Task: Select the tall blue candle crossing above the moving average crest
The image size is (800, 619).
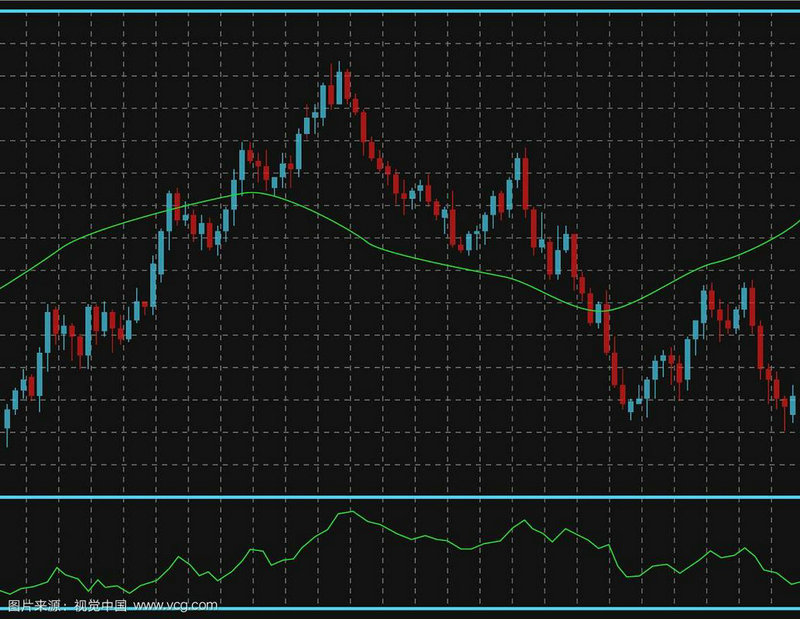Action: (x=234, y=193)
